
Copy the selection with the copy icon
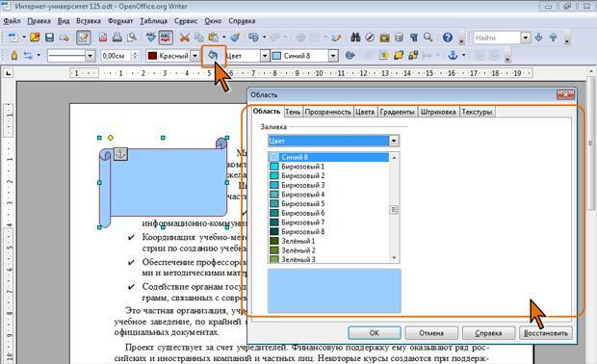(x=199, y=38)
